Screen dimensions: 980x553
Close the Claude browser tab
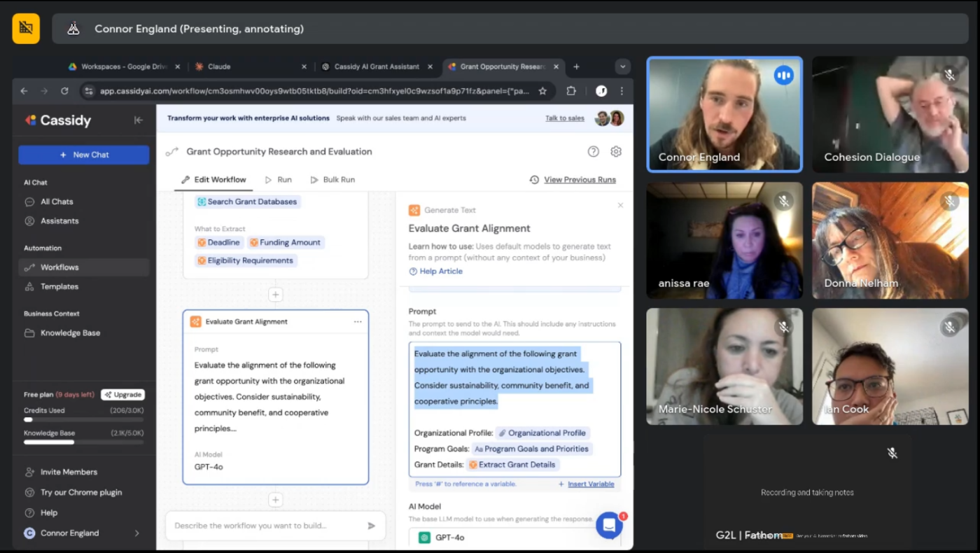click(x=304, y=66)
